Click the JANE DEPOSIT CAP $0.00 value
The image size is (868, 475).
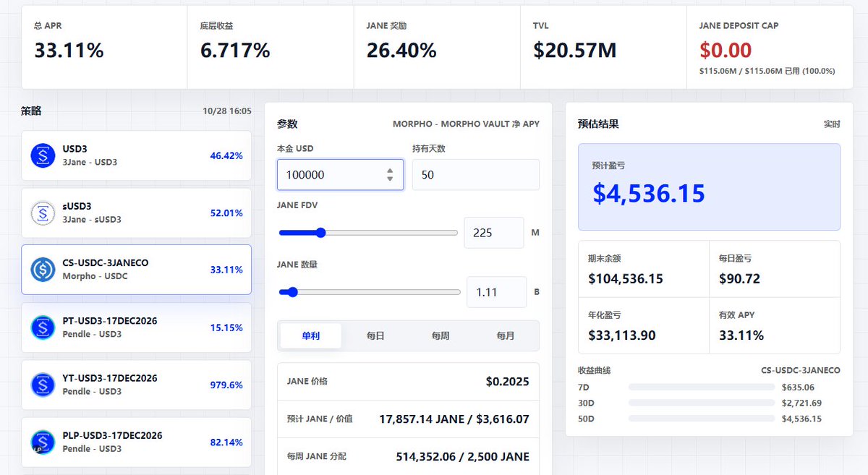click(726, 50)
